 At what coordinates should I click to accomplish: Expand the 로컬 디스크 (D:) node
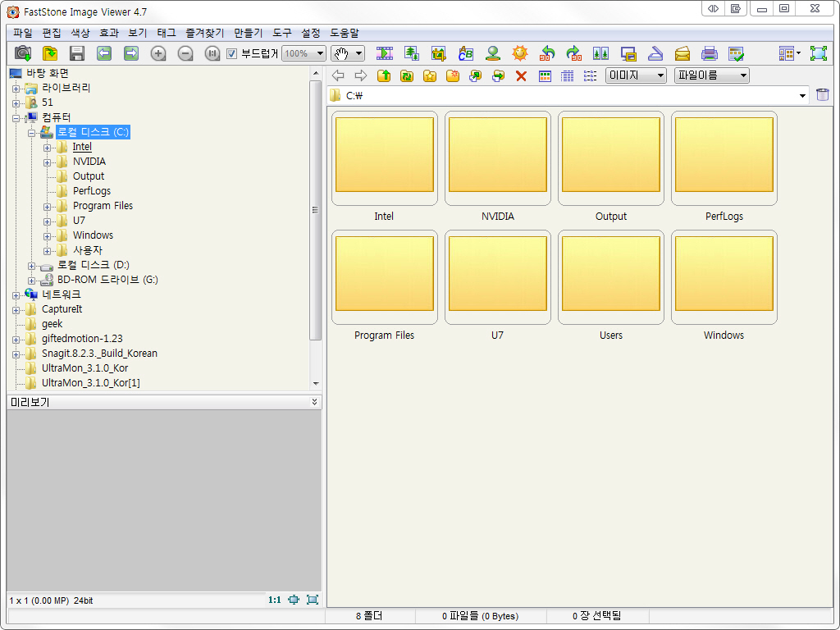(x=32, y=267)
